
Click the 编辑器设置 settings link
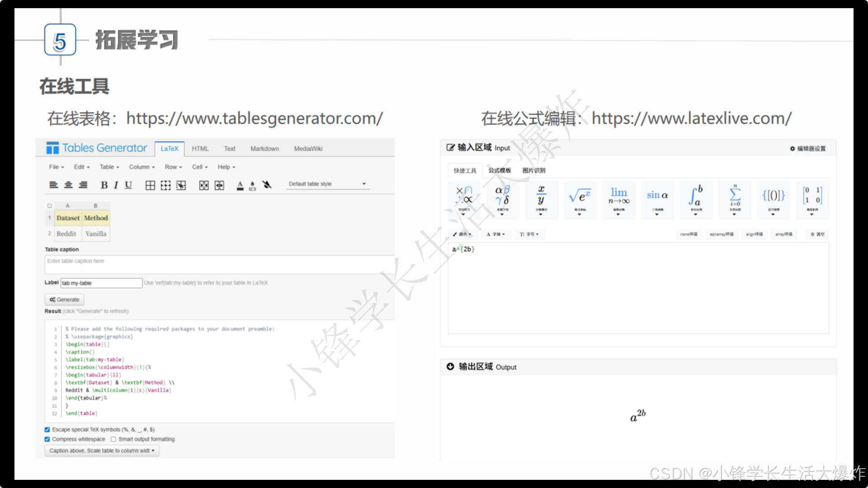point(808,149)
